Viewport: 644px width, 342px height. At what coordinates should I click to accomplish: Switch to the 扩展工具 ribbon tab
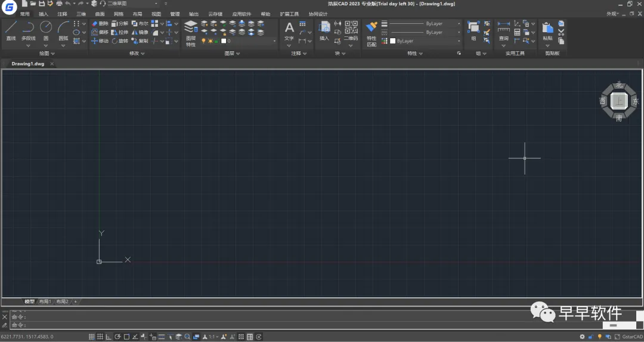(290, 14)
